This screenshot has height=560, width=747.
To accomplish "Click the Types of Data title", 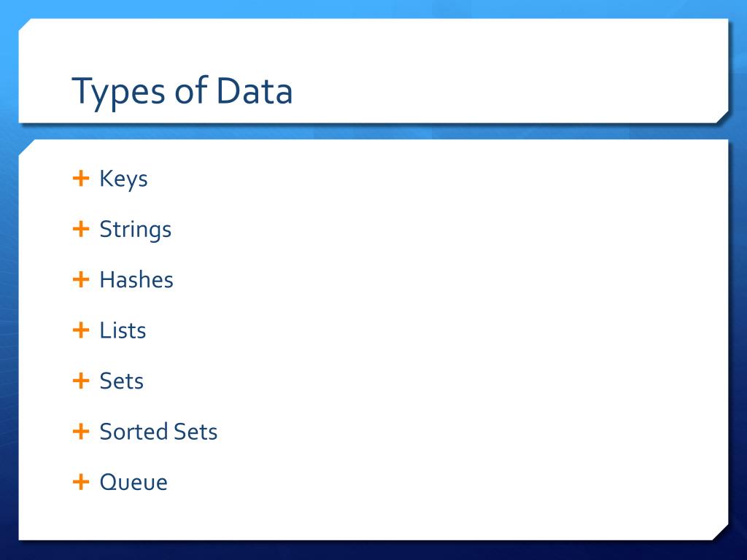I will click(182, 91).
